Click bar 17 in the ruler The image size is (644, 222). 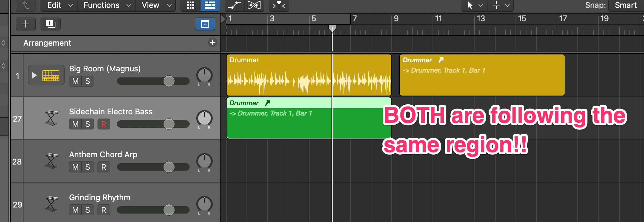pyautogui.click(x=563, y=19)
